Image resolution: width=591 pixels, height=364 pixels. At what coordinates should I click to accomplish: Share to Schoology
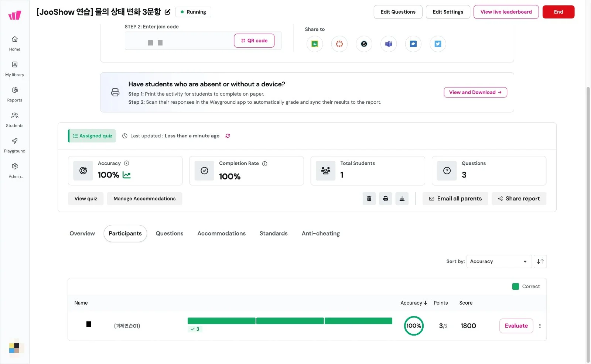point(364,44)
